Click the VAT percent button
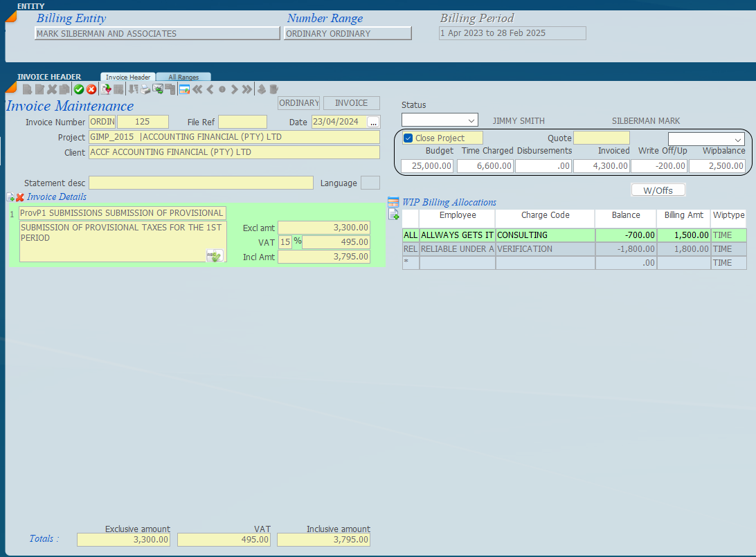This screenshot has height=557, width=756. pos(297,241)
